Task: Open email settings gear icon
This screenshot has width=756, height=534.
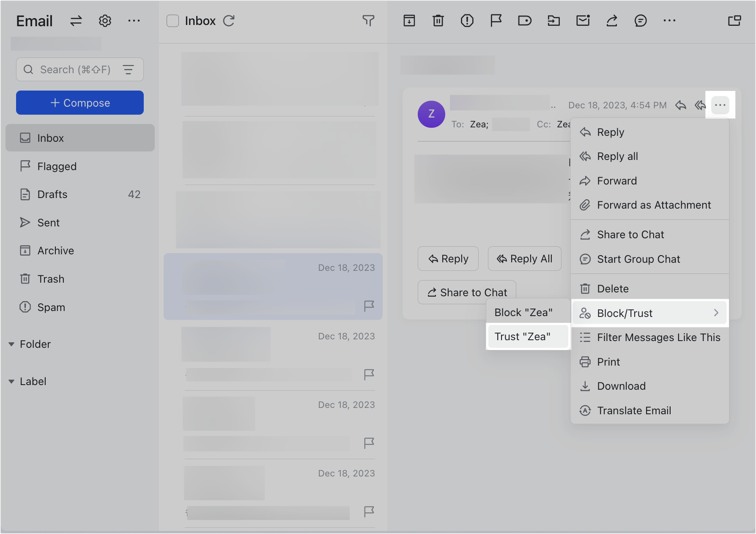Action: point(105,21)
